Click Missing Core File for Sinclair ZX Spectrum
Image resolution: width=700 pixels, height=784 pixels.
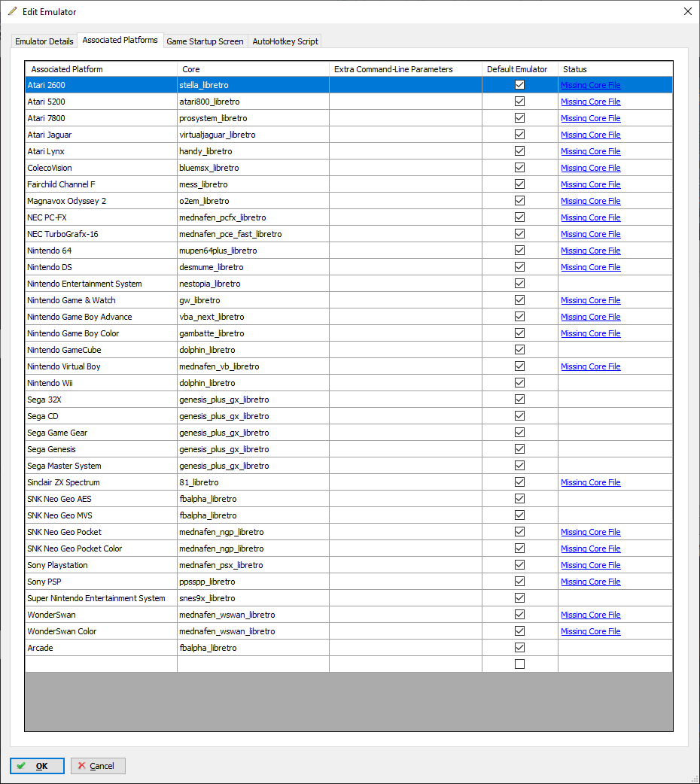(590, 482)
